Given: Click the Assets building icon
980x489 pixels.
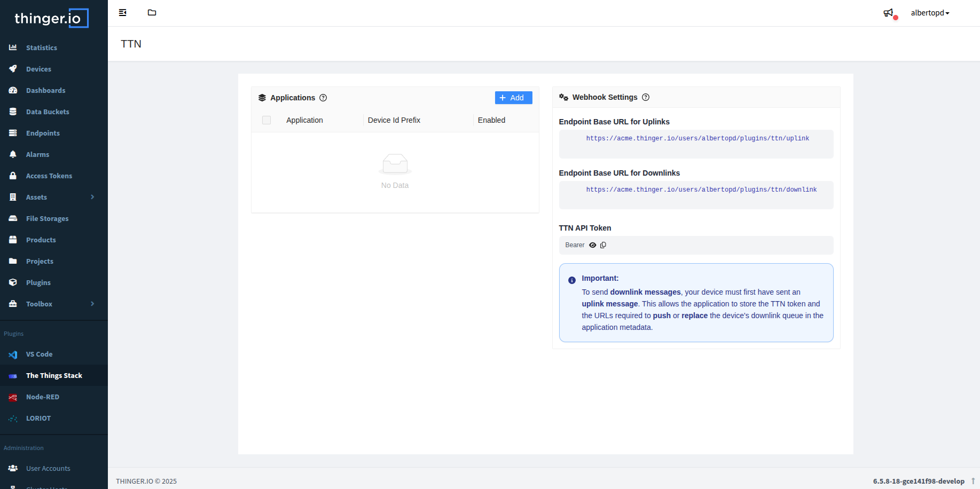Looking at the screenshot, I should point(13,197).
